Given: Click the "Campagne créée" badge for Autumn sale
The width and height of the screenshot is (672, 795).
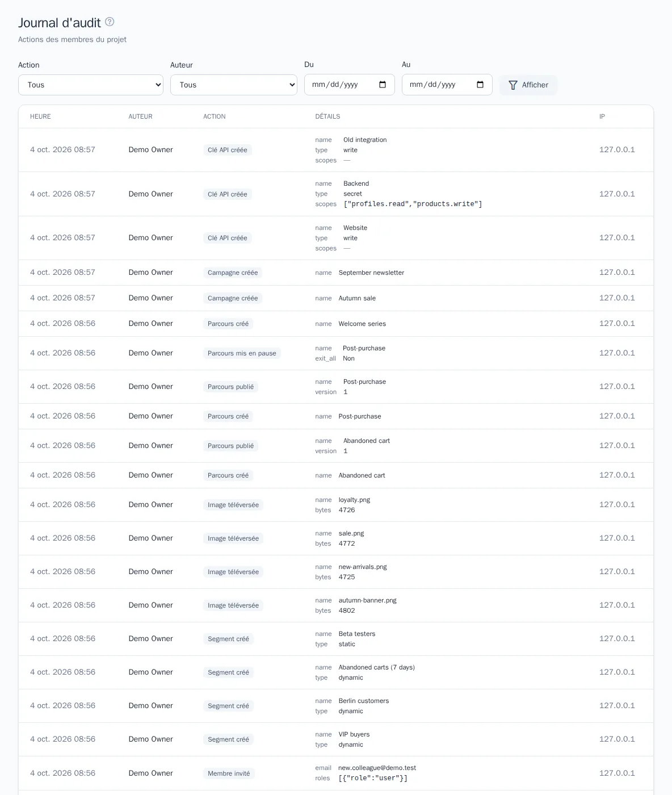Looking at the screenshot, I should (233, 298).
